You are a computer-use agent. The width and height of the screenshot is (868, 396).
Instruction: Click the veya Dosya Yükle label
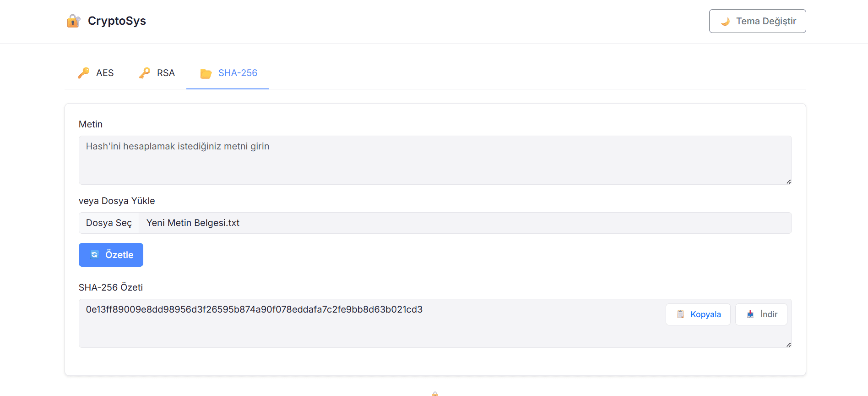(x=117, y=201)
